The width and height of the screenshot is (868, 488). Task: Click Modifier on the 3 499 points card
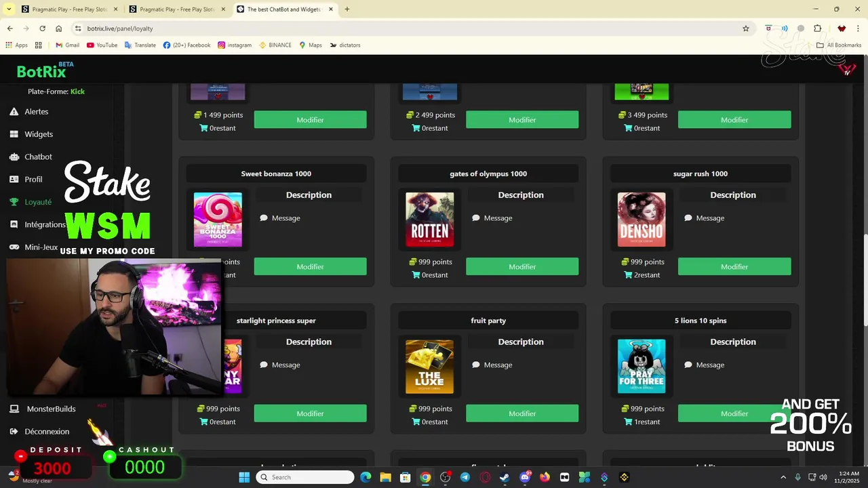pos(734,119)
